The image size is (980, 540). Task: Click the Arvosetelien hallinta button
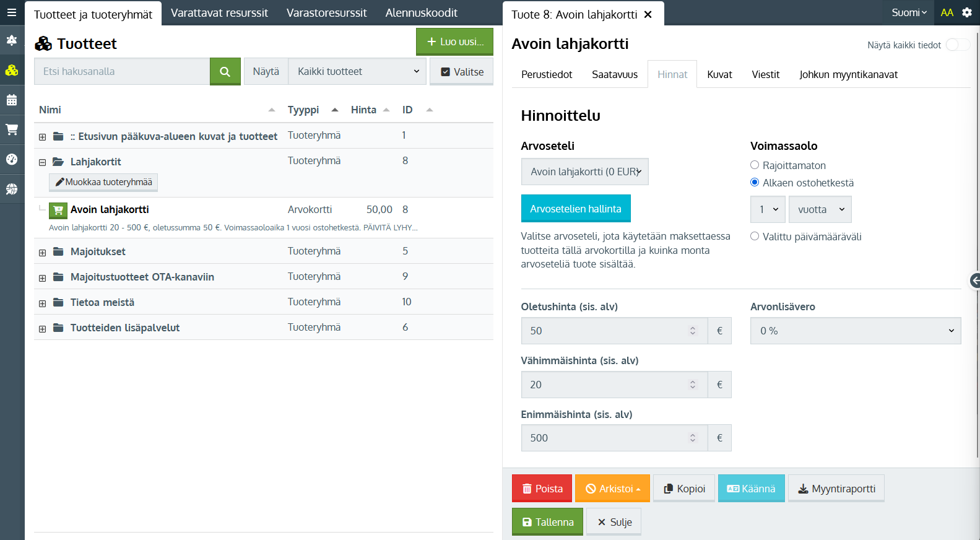[x=575, y=209]
